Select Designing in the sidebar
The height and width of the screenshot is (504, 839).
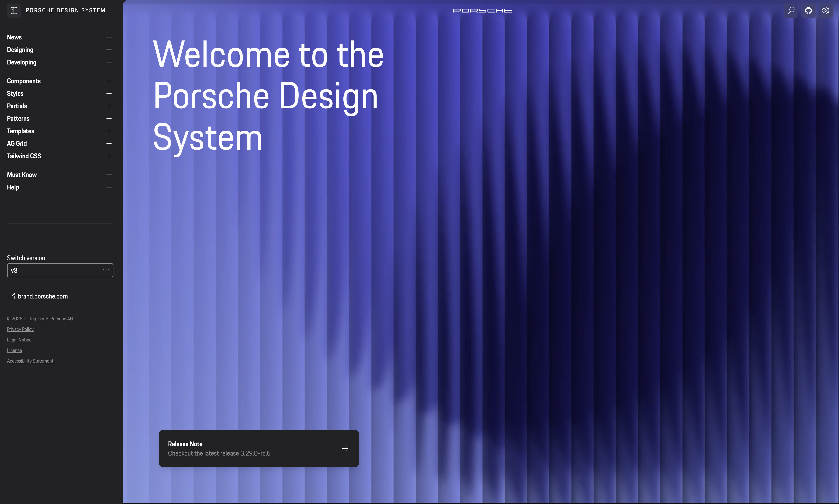click(x=20, y=50)
